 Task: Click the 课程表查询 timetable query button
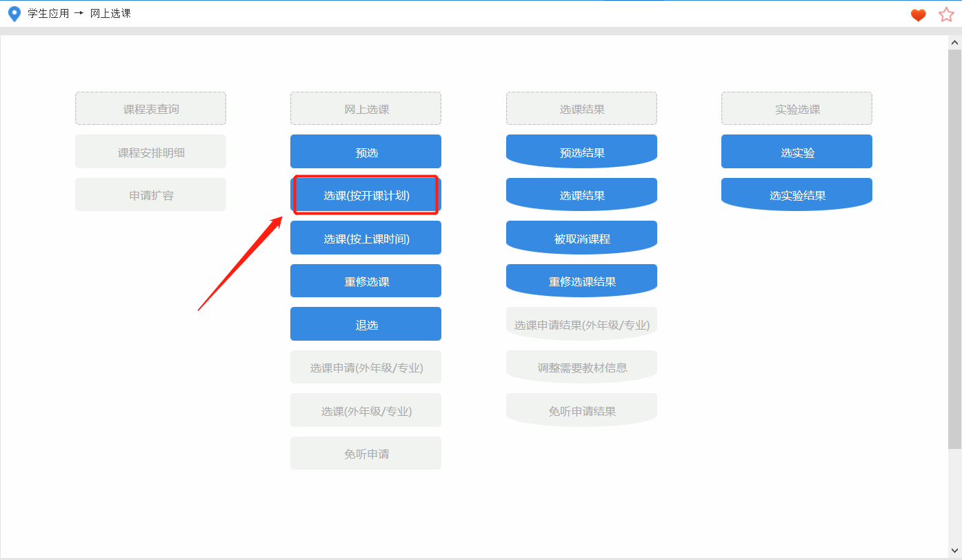[150, 108]
